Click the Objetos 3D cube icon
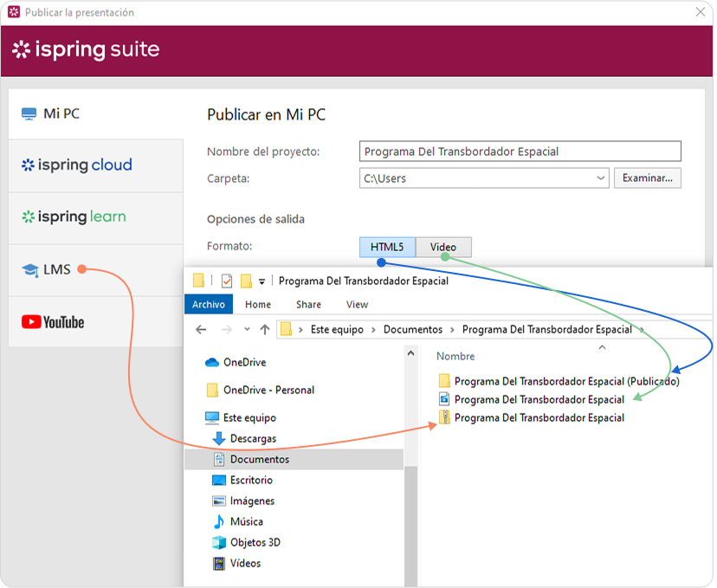Screen dimensions: 717x588 click(219, 543)
